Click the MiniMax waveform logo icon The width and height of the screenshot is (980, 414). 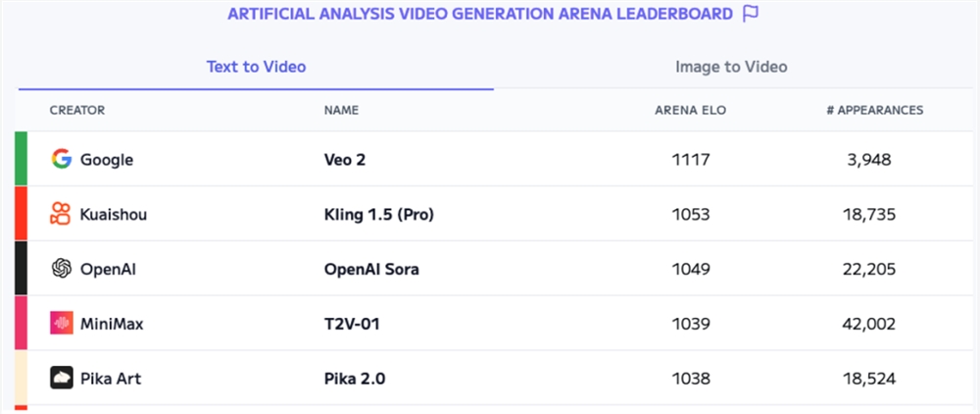click(x=62, y=323)
